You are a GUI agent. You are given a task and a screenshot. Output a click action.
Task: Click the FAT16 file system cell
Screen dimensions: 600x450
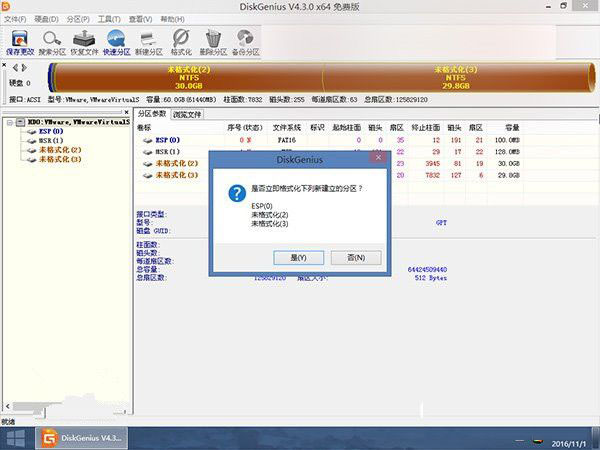(287, 140)
